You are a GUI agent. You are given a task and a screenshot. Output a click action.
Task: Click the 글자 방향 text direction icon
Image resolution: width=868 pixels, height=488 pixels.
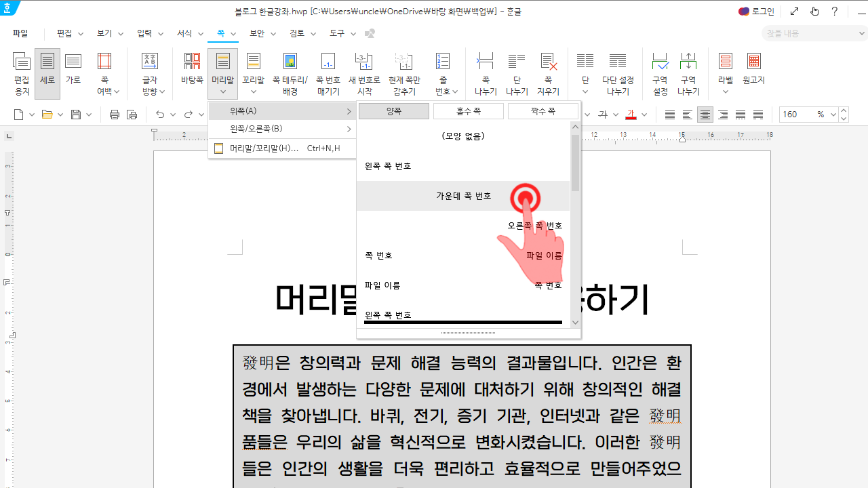tap(150, 61)
